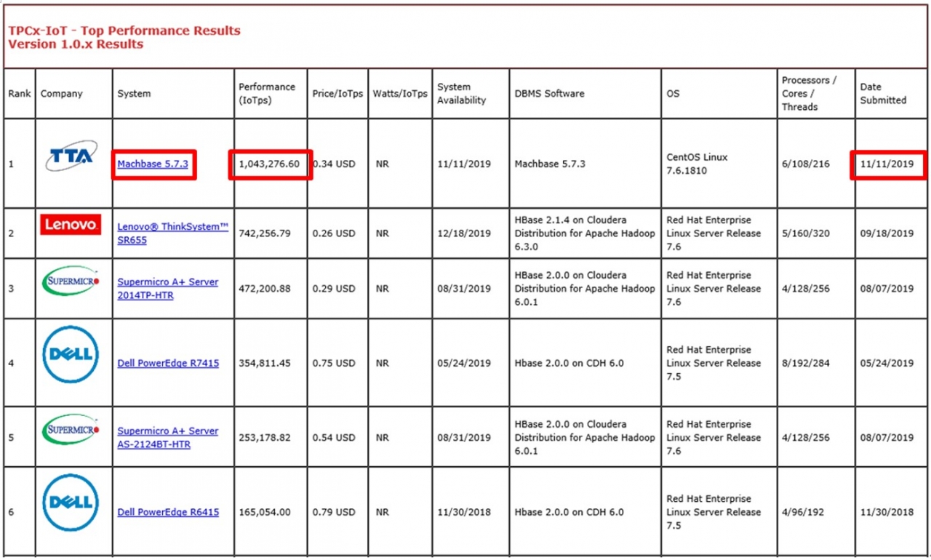Click the Supermicro logo in rank 5 row
This screenshot has height=560, width=931.
click(x=71, y=430)
